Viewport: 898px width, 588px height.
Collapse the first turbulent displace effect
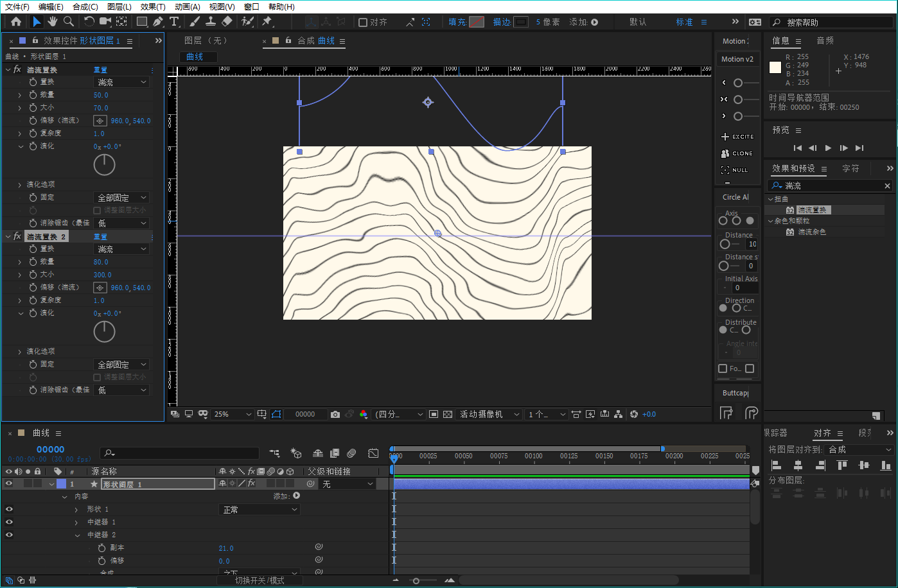[8, 69]
